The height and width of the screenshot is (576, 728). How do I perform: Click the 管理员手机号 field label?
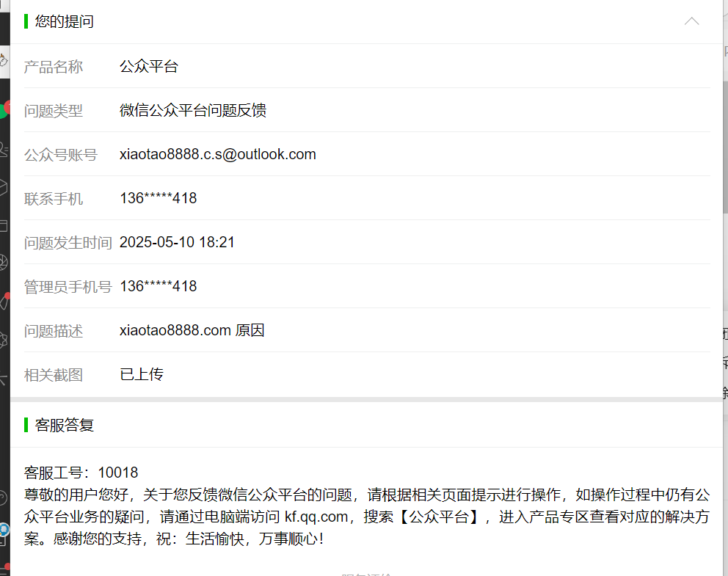[x=68, y=287]
